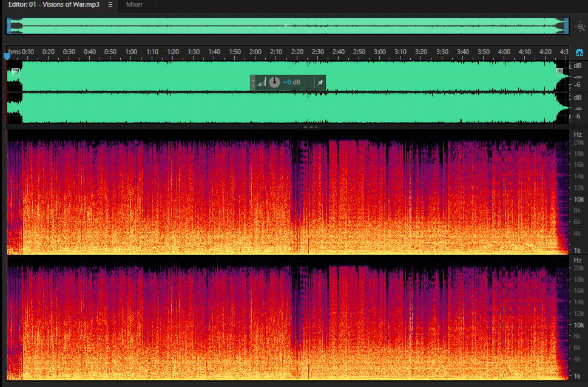
Task: Click the Fade Out handle on the waveform
Action: (559, 71)
